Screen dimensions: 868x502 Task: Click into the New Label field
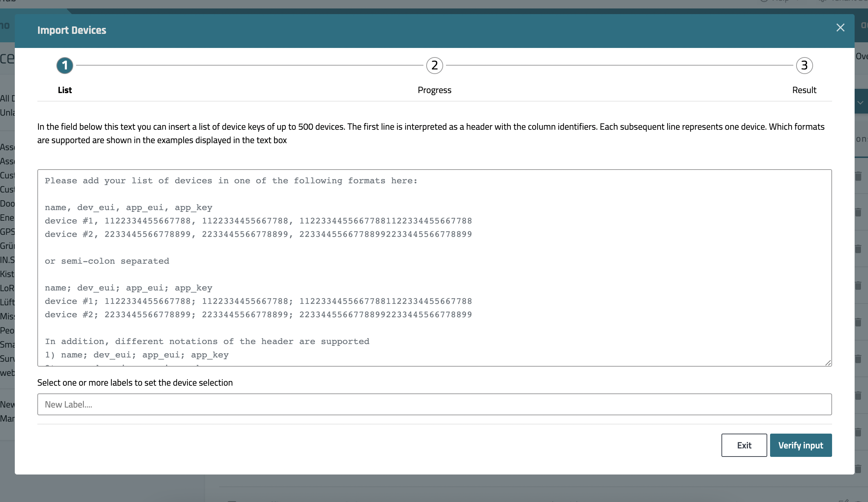click(434, 404)
